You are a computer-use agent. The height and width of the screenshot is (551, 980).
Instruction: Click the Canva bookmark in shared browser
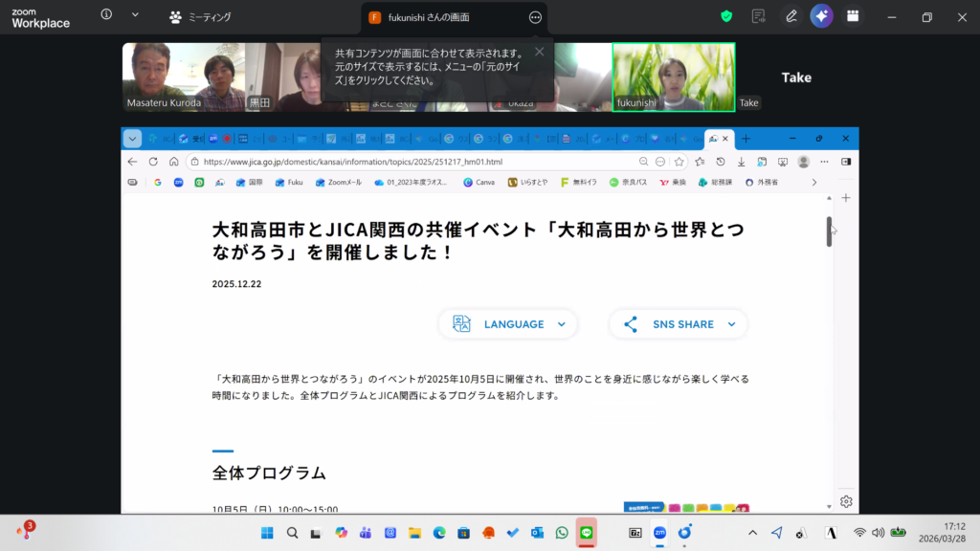(x=479, y=182)
